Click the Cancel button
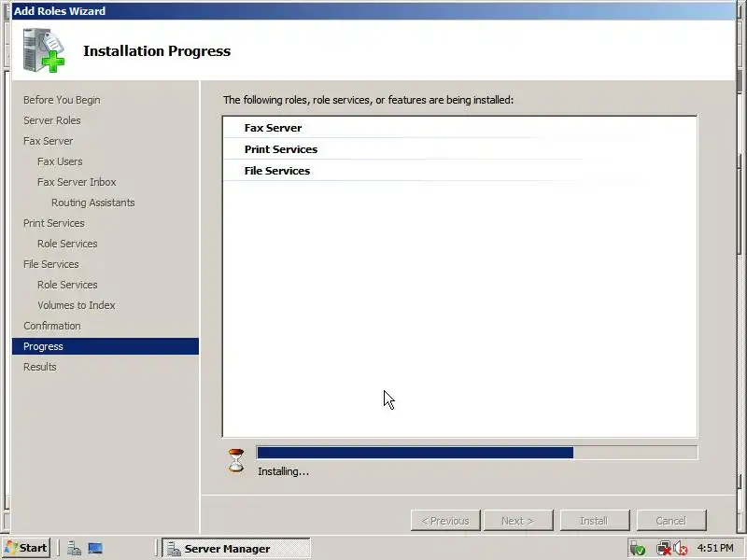 click(x=671, y=521)
